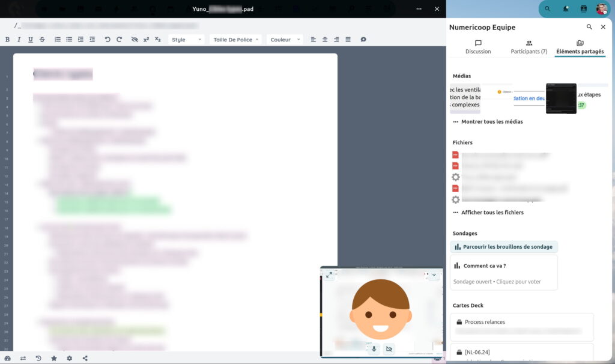The width and height of the screenshot is (615, 364).
Task: Save revision with the star icon
Action: coord(53,358)
